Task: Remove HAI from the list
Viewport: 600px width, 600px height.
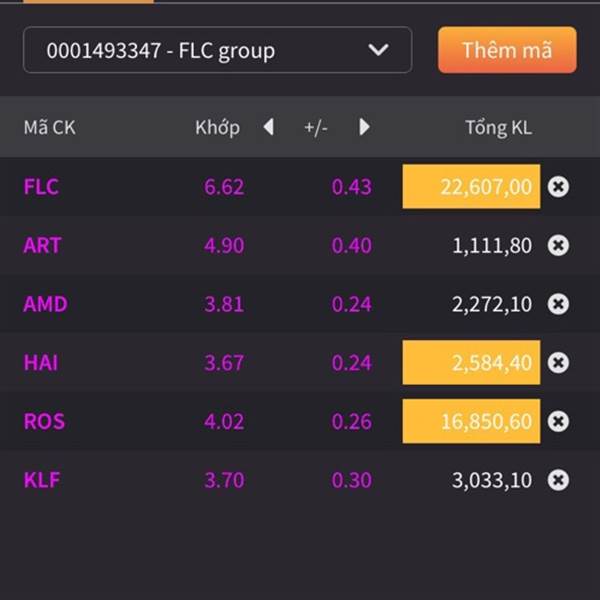Action: click(x=558, y=363)
